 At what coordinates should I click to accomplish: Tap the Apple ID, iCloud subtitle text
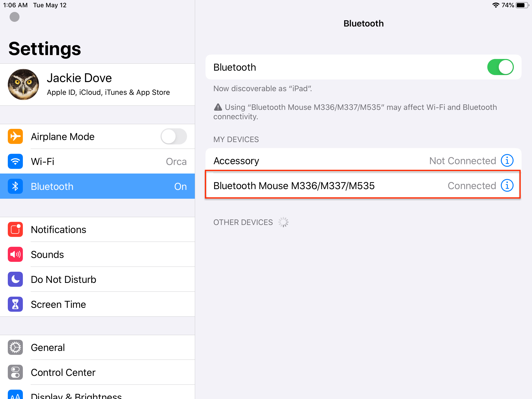[108, 92]
